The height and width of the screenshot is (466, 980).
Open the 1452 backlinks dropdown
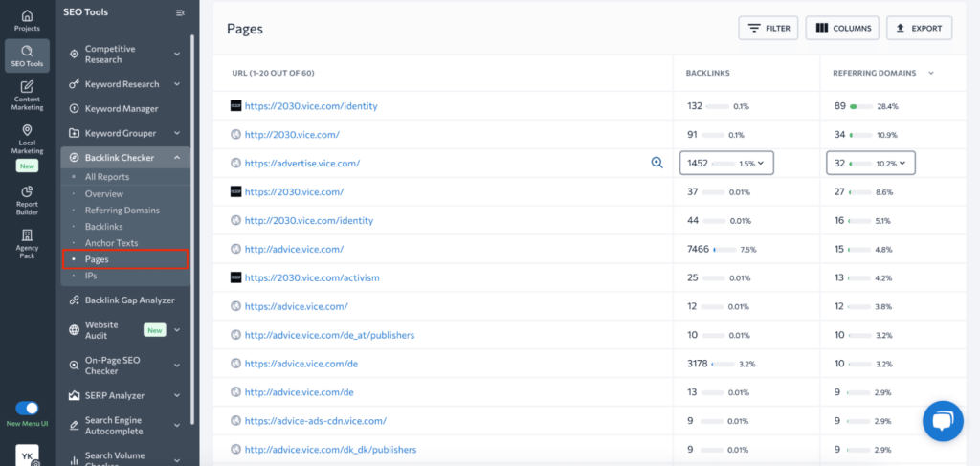(x=726, y=163)
